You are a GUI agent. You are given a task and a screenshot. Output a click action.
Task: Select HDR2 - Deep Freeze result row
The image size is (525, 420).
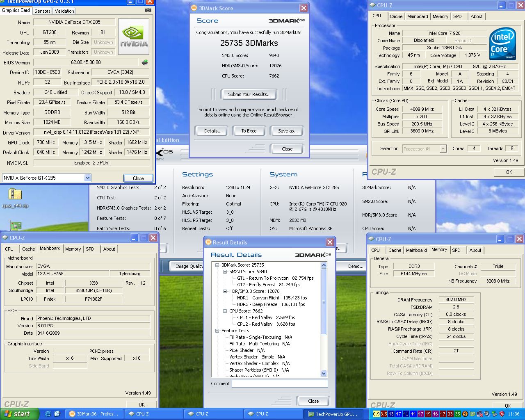coord(271,304)
